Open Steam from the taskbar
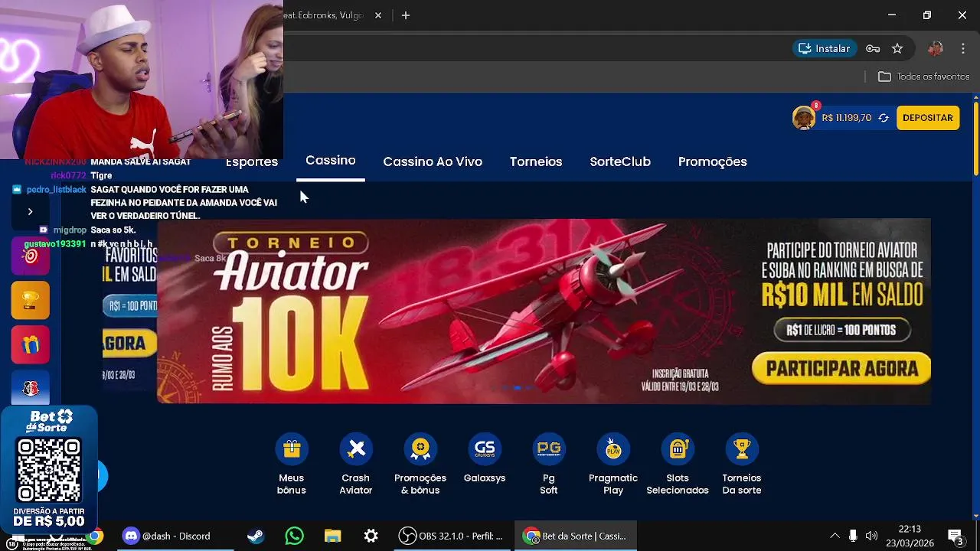 (x=256, y=536)
